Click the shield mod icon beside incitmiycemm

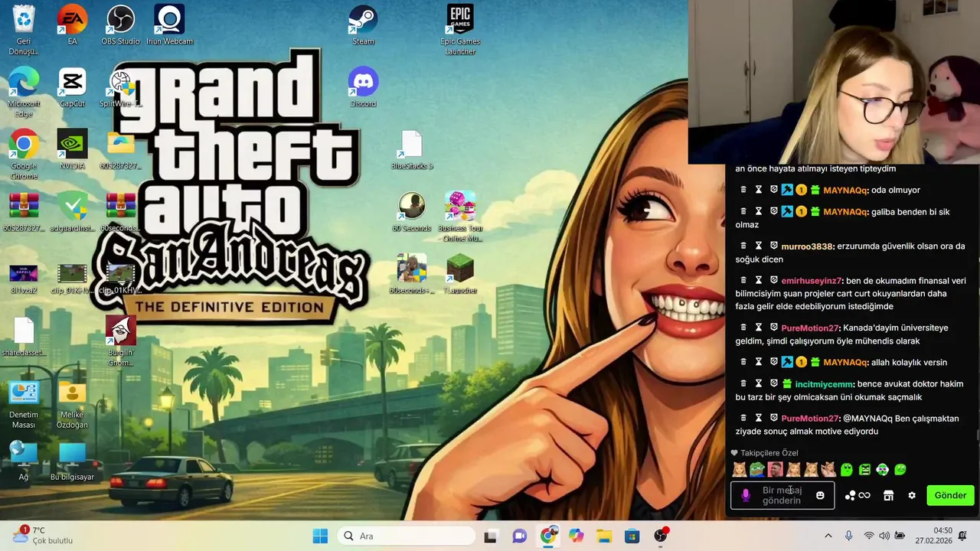click(x=774, y=384)
